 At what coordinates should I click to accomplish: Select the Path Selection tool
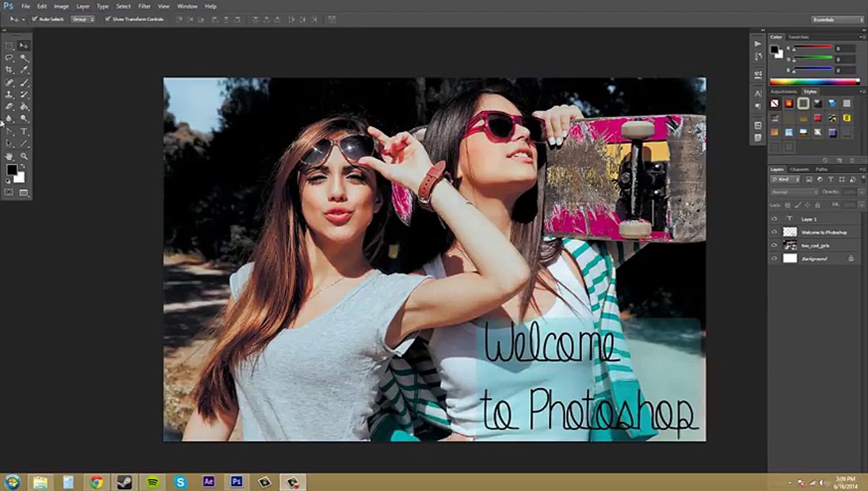tap(9, 143)
